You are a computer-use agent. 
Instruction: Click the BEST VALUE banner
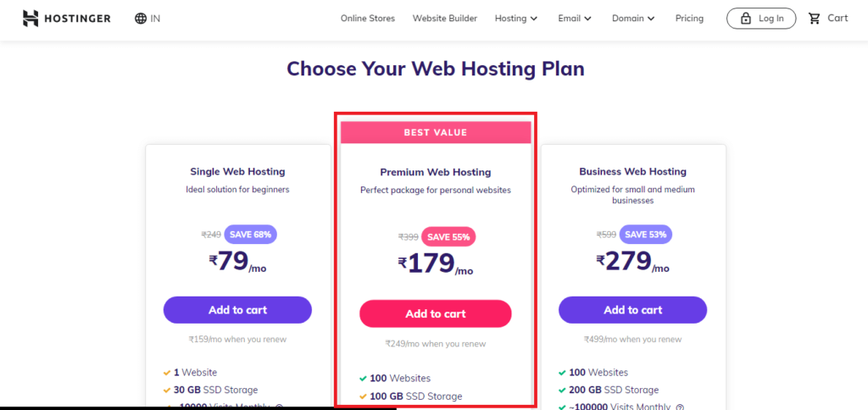pos(436,133)
